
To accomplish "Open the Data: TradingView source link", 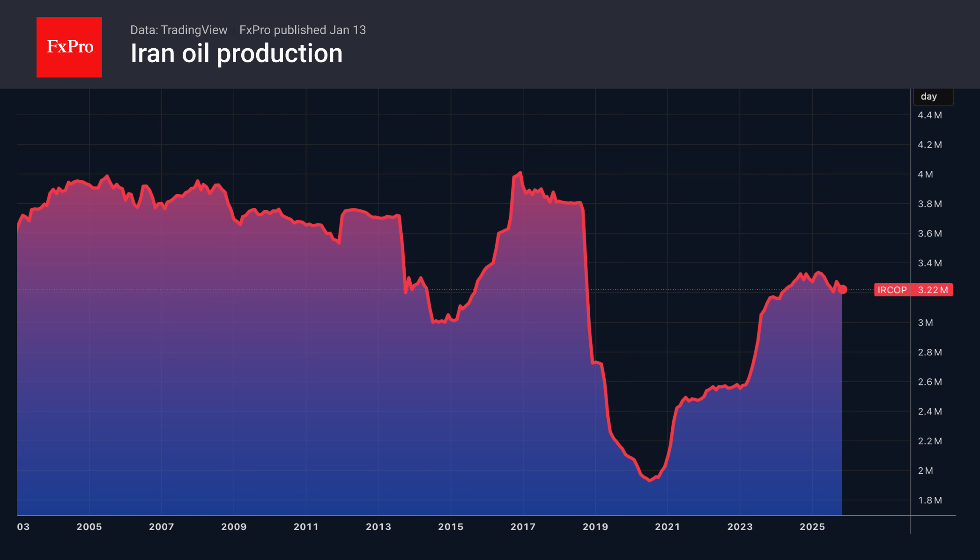I will click(x=178, y=30).
